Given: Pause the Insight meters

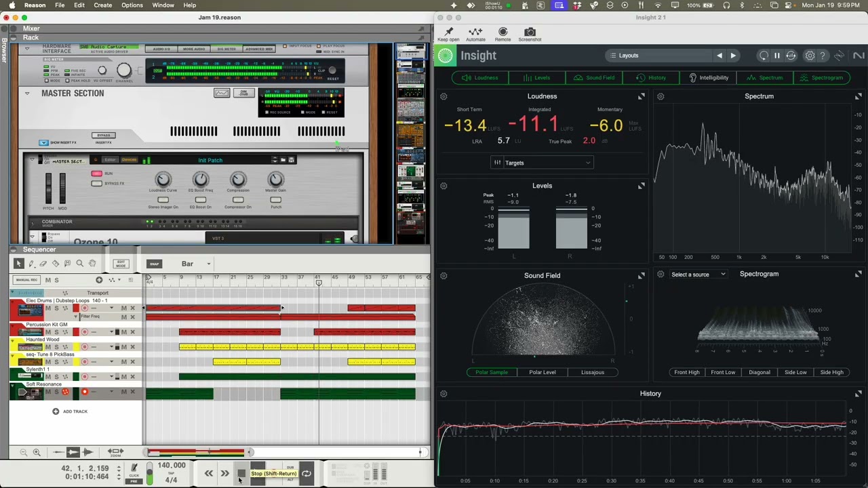Looking at the screenshot, I should [777, 56].
